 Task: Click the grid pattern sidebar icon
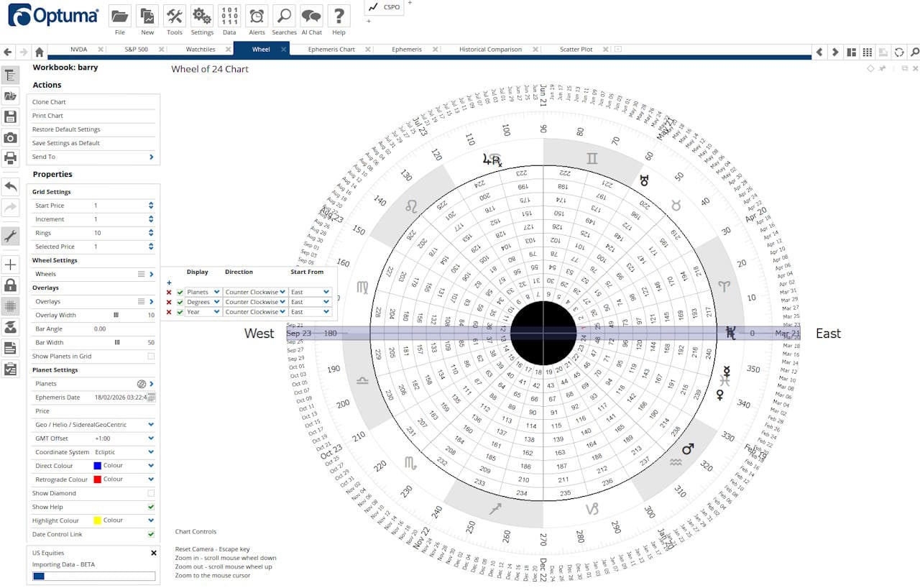coord(10,306)
